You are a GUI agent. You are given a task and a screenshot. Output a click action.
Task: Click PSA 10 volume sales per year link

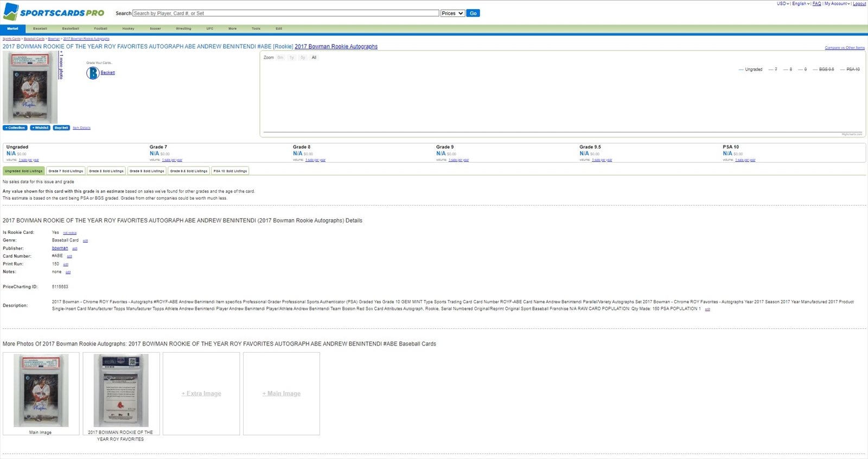[x=745, y=160]
